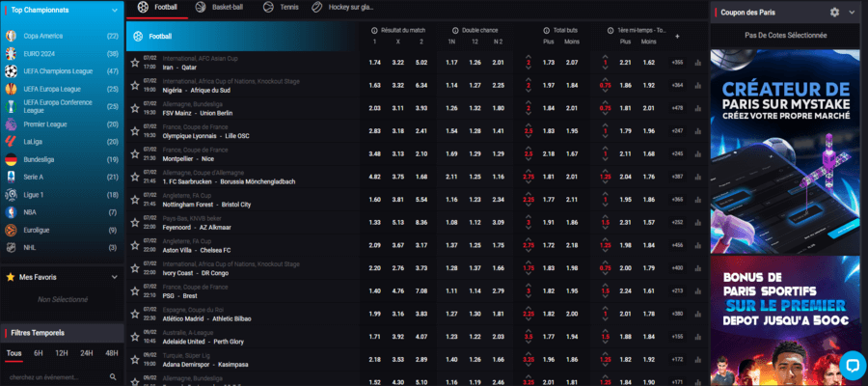Image resolution: width=868 pixels, height=386 pixels.
Task: Open the Bonus de Paris Sportifs banner
Action: click(783, 320)
